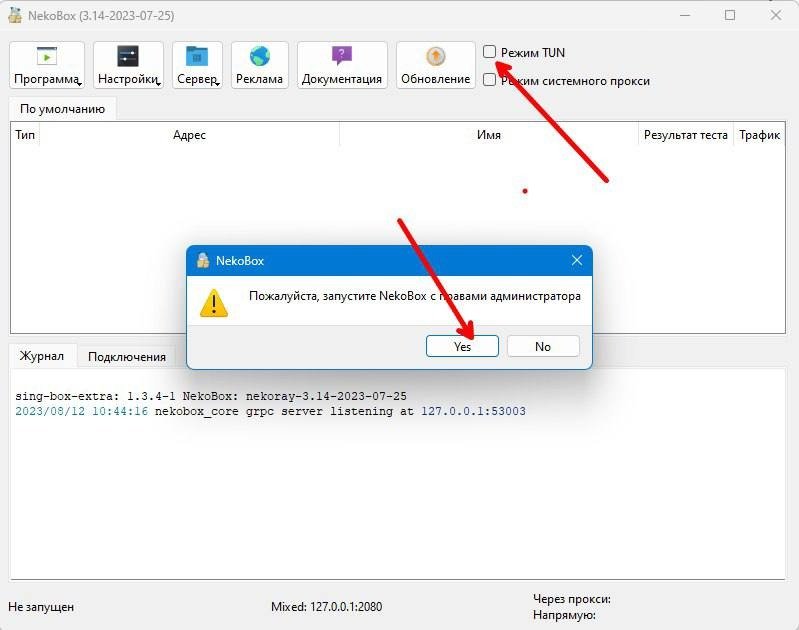
Task: Maximize the NekoBox main window
Action: click(x=730, y=15)
